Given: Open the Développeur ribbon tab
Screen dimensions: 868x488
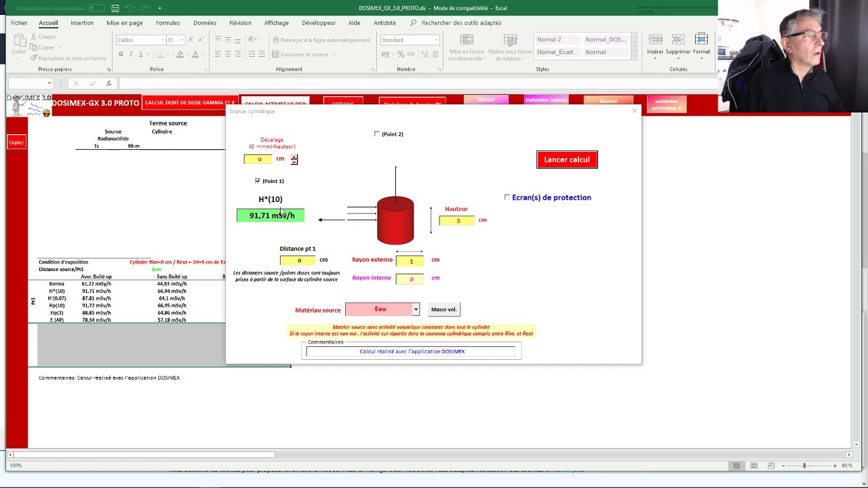Looking at the screenshot, I should point(319,22).
